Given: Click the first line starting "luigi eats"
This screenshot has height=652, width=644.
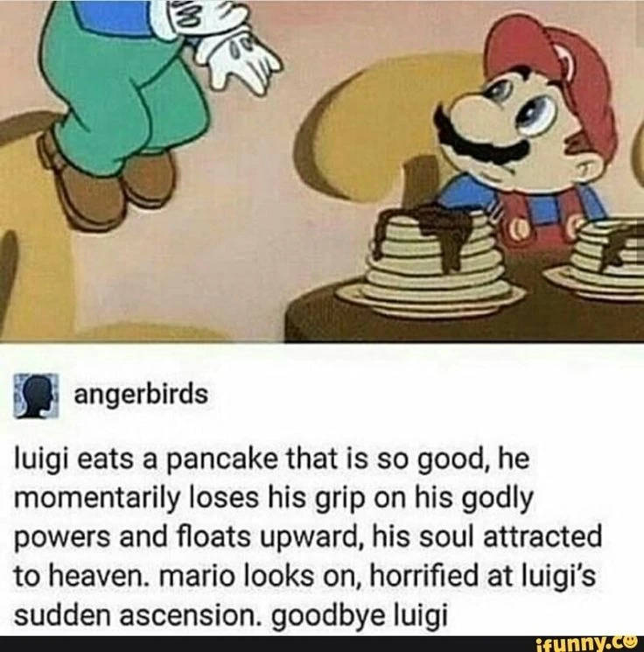Looking at the screenshot, I should 272,460.
